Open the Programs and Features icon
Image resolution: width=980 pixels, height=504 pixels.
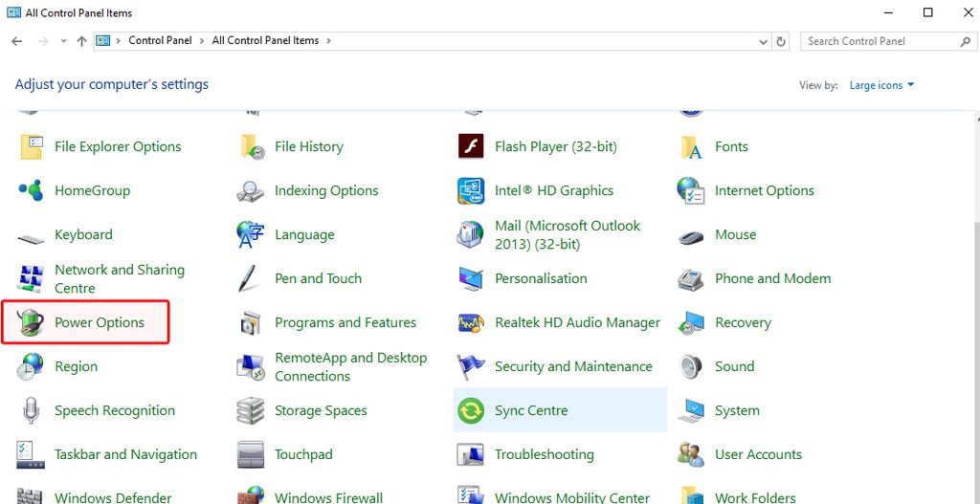(x=251, y=323)
